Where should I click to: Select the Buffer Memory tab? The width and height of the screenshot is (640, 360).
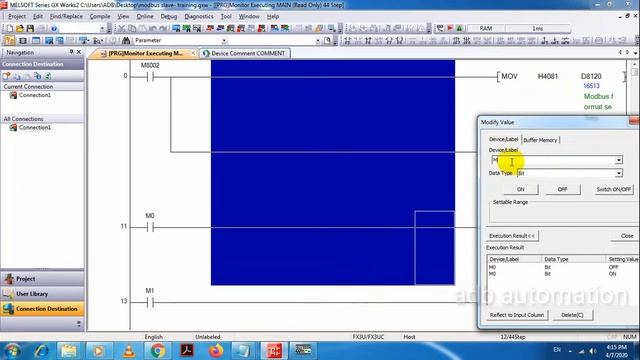point(540,140)
